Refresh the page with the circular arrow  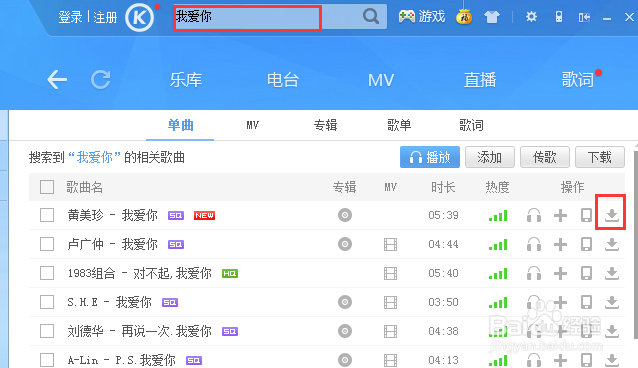tap(101, 79)
